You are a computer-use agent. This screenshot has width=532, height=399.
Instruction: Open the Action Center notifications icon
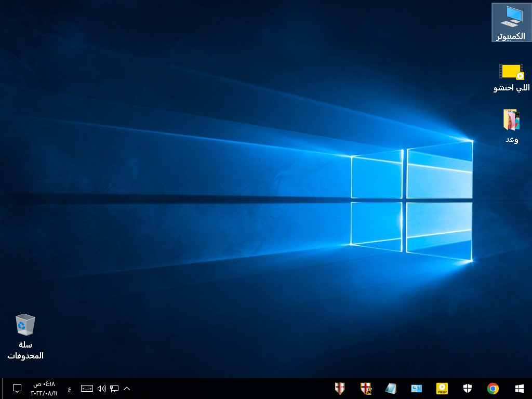17,389
